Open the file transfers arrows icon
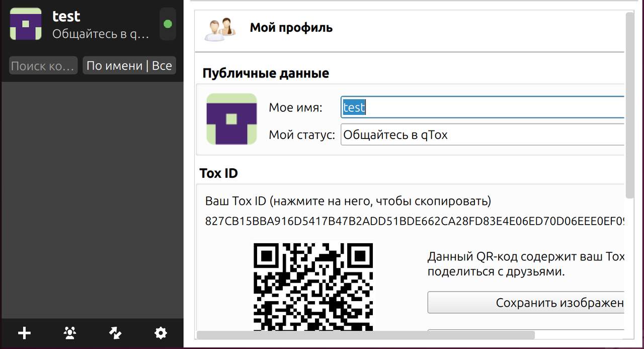Viewport: 644px width, 349px height. tap(115, 333)
